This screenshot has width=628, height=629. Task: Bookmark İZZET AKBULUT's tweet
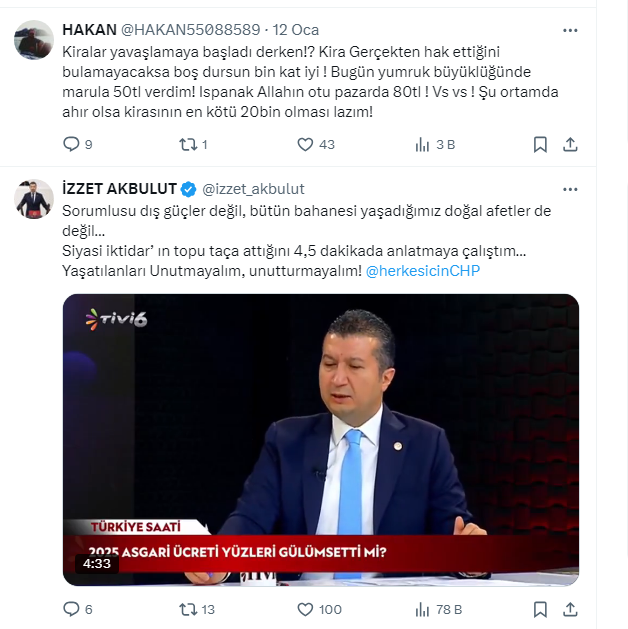[540, 610]
